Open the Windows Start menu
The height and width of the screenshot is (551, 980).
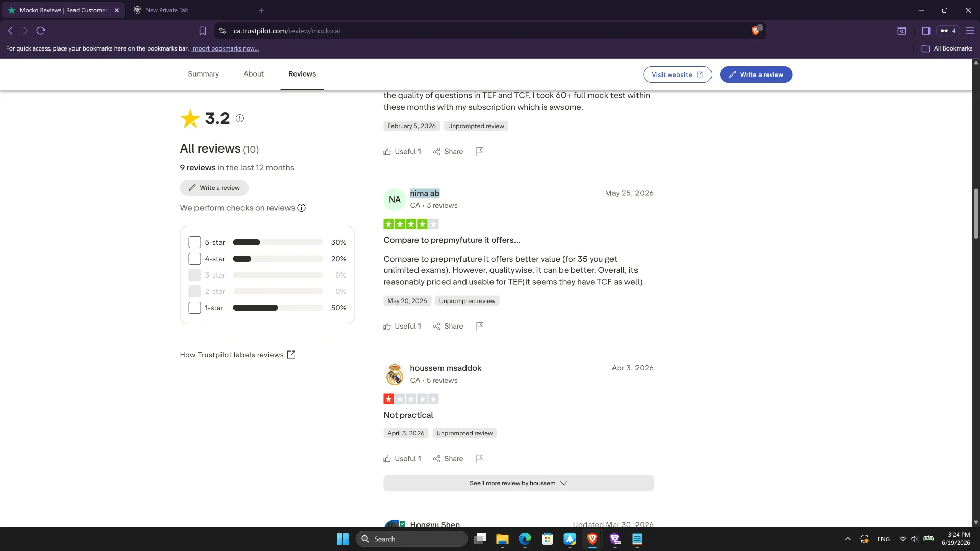(x=342, y=539)
